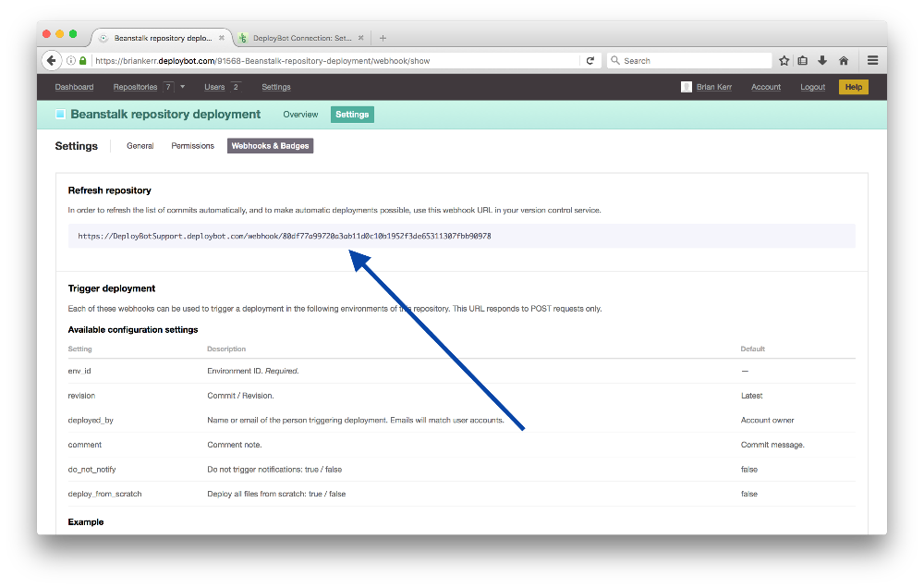Open the General settings tab
The width and height of the screenshot is (924, 588).
[140, 146]
